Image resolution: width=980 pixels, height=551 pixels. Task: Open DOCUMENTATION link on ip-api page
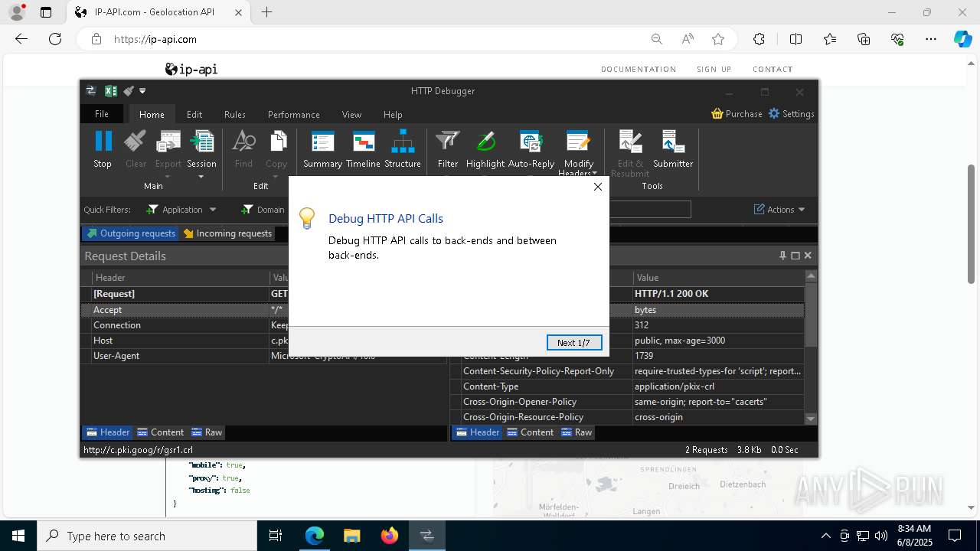point(639,70)
